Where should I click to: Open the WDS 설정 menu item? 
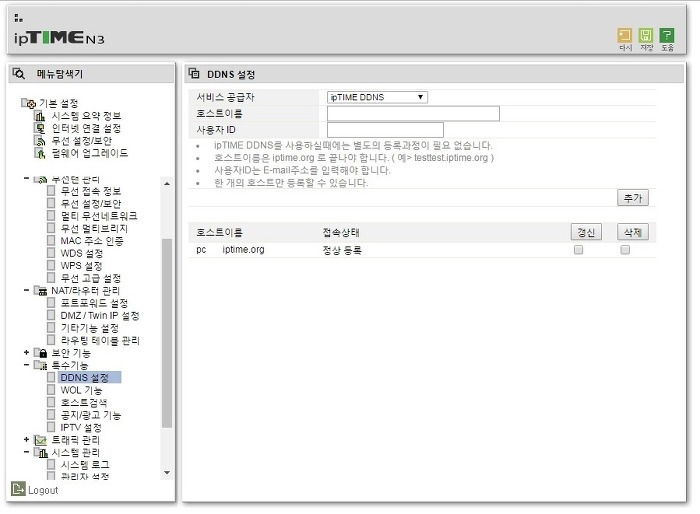pyautogui.click(x=82, y=254)
